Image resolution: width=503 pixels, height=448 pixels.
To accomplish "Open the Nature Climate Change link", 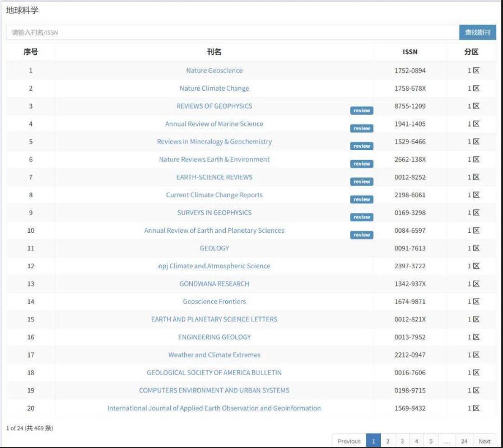I will click(x=214, y=88).
